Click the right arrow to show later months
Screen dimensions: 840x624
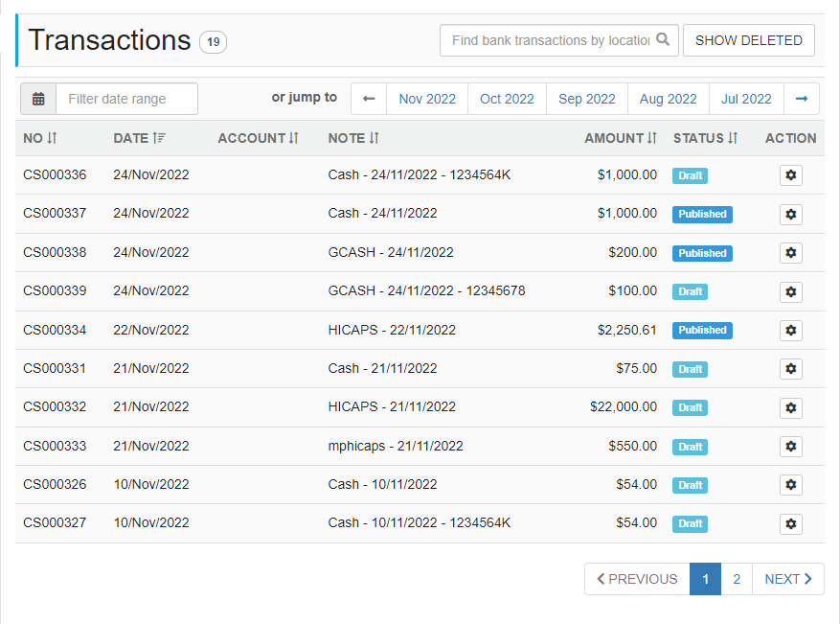tap(802, 99)
